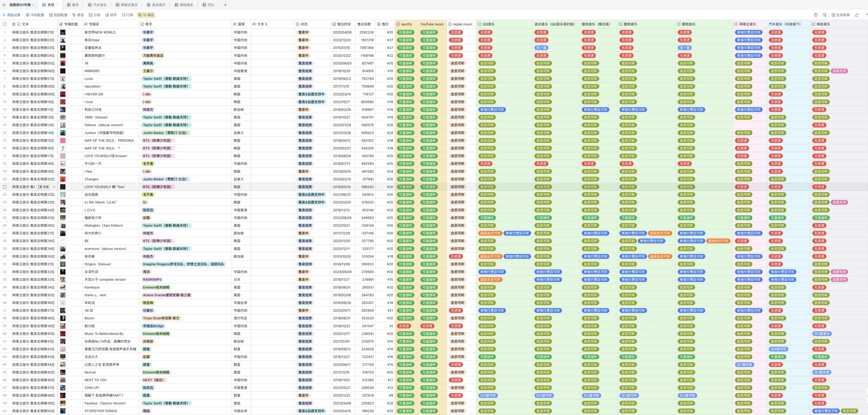Open the history clock icon
The height and width of the screenshot is (415, 868).
click(825, 15)
